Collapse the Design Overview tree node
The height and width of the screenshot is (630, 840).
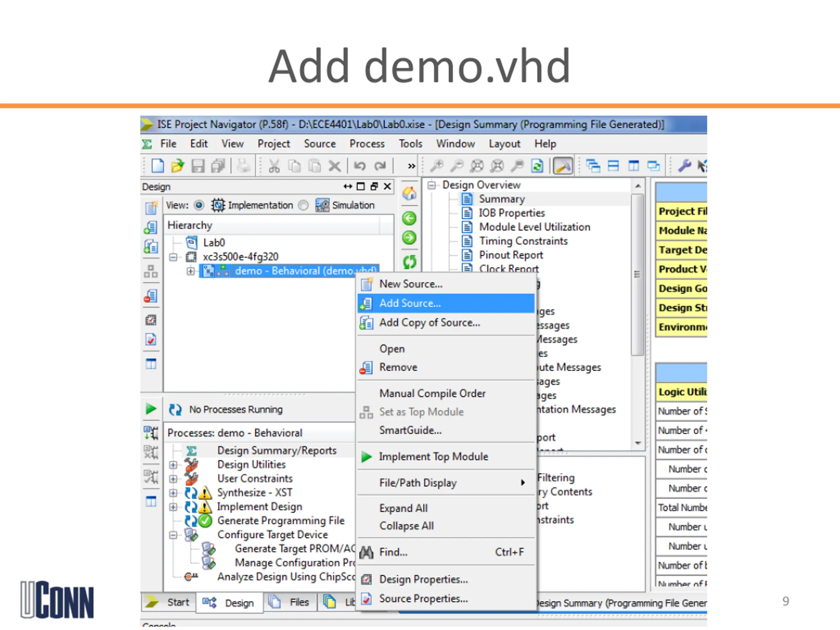click(431, 185)
